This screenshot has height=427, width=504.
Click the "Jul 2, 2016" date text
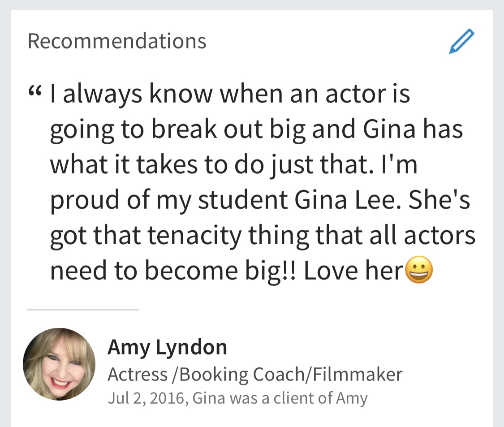(x=146, y=398)
